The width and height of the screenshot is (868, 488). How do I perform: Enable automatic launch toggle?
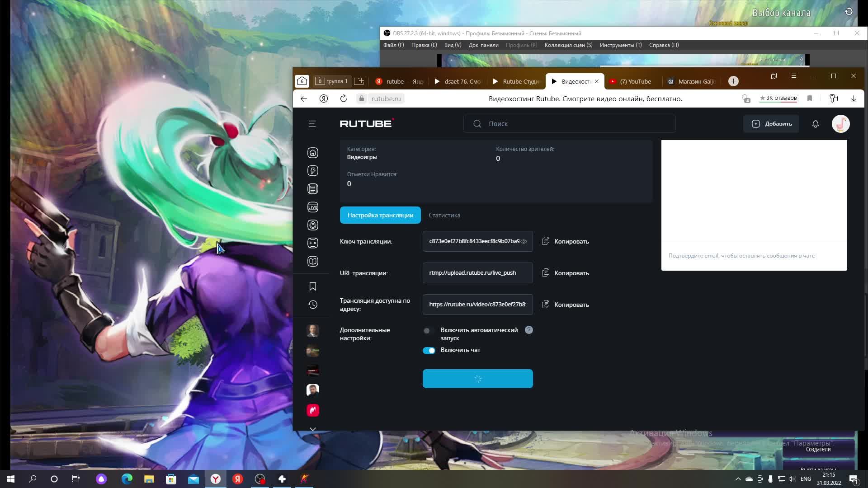[x=428, y=330]
